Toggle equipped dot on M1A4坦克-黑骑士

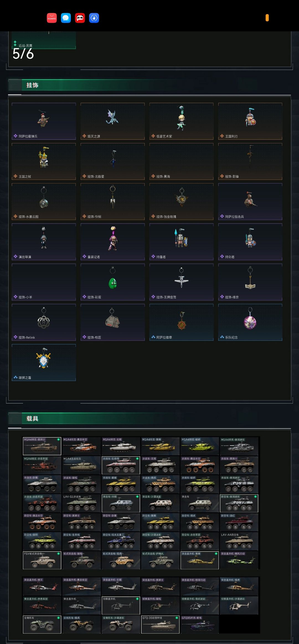[58, 439]
